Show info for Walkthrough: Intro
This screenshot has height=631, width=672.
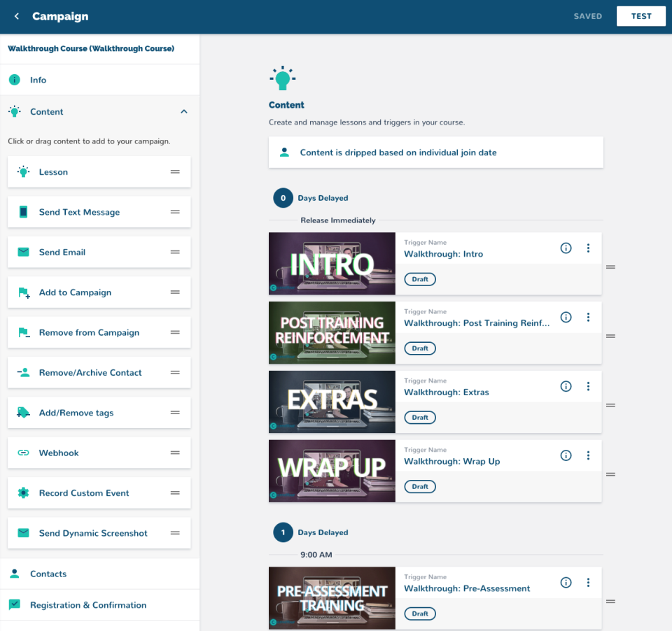click(x=566, y=248)
